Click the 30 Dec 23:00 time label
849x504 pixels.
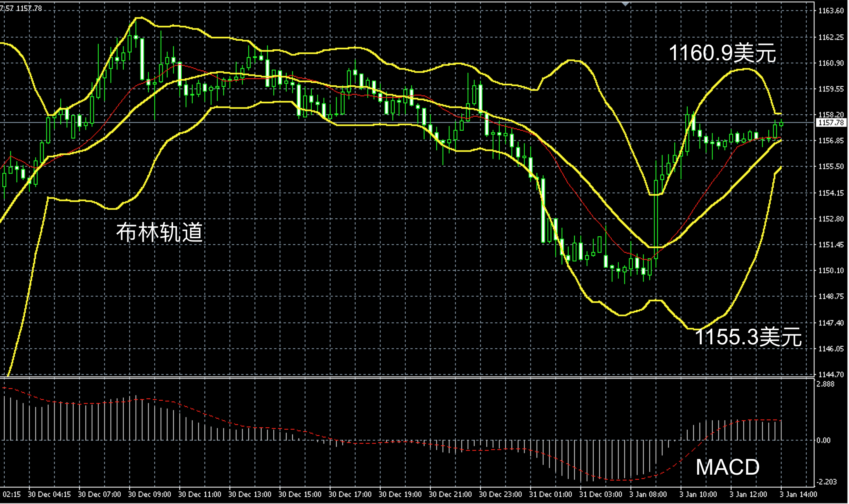tap(500, 494)
